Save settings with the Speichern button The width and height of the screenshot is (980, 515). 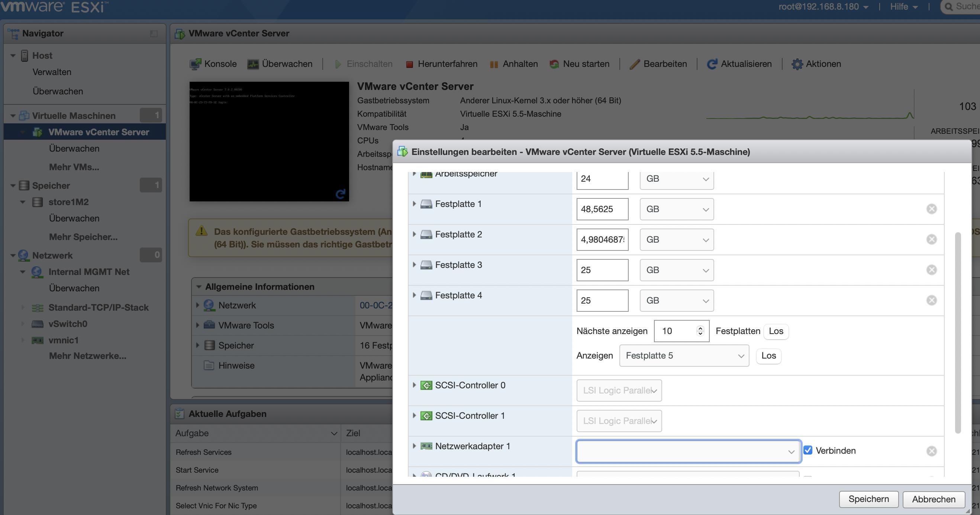coord(868,499)
